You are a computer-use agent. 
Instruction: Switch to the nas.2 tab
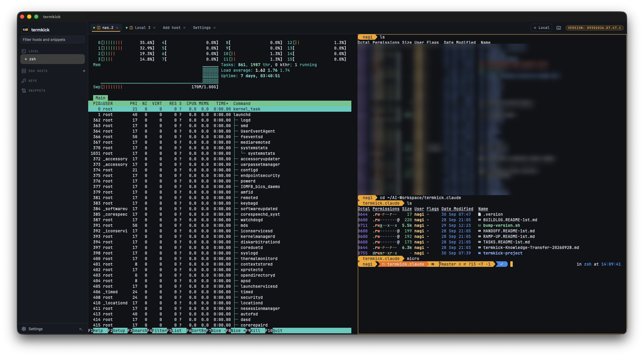click(x=106, y=28)
